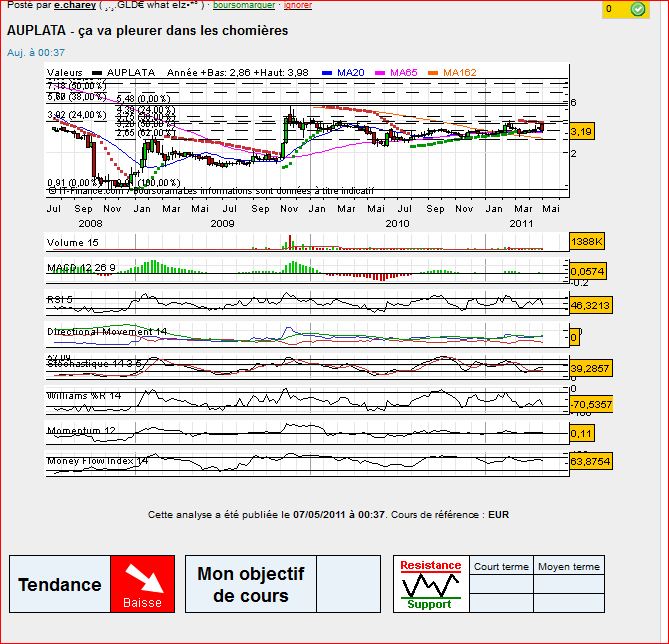Viewport: 669px width, 644px height.
Task: Click the 0,11 momentum value label
Action: pyautogui.click(x=582, y=434)
